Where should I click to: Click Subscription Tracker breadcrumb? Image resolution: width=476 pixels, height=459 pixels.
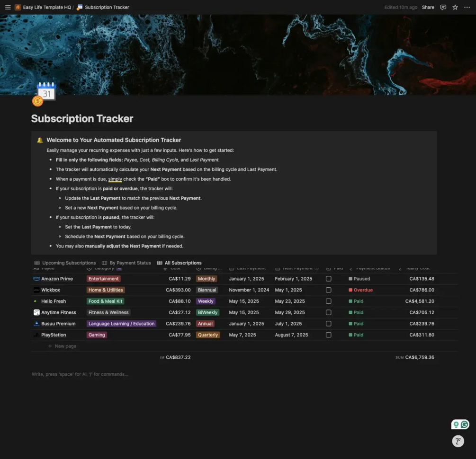click(103, 7)
